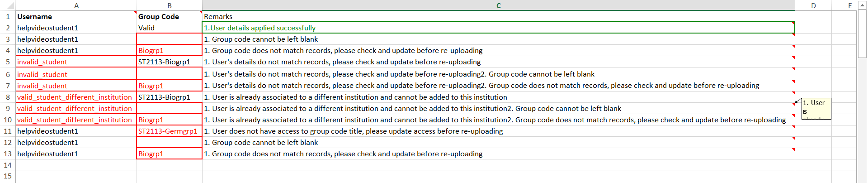Select column A header
This screenshot has width=868, height=183.
tap(76, 5)
